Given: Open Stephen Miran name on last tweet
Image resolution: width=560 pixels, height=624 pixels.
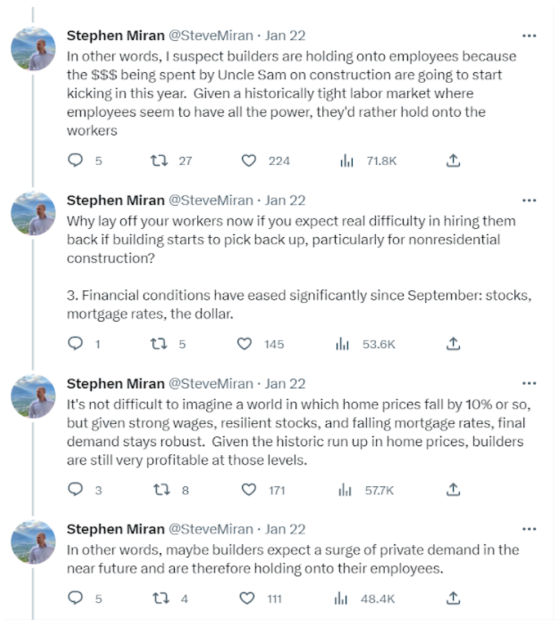Looking at the screenshot, I should click(115, 529).
